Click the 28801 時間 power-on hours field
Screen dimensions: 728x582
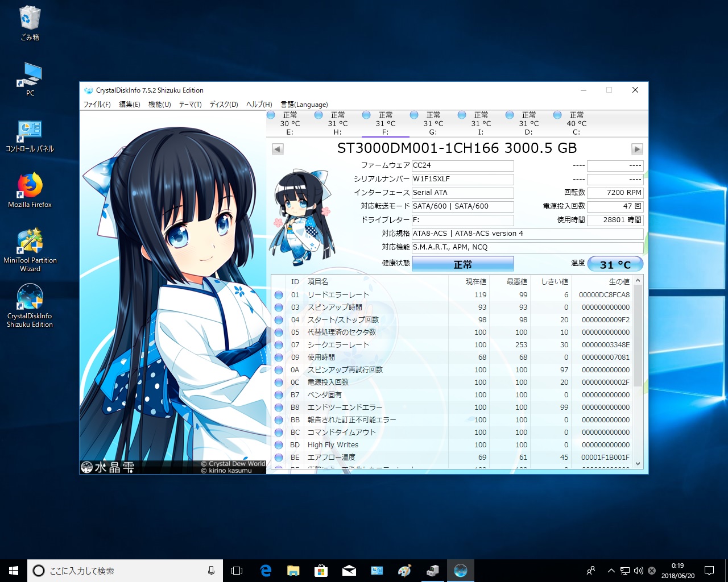click(615, 220)
